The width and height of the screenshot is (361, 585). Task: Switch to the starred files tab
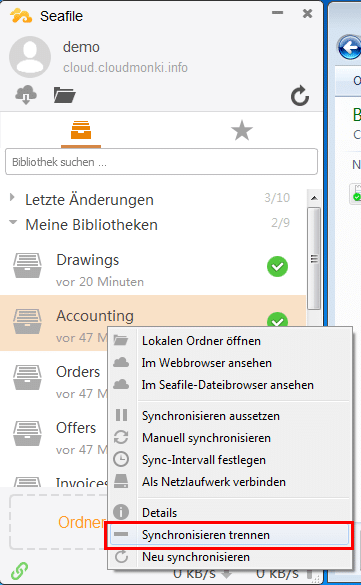coord(242,131)
